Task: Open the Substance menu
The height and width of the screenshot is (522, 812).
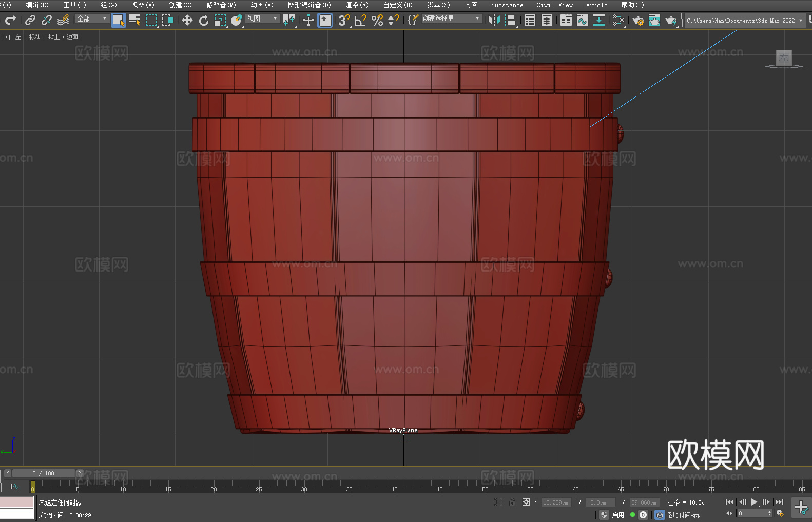Action: tap(507, 5)
